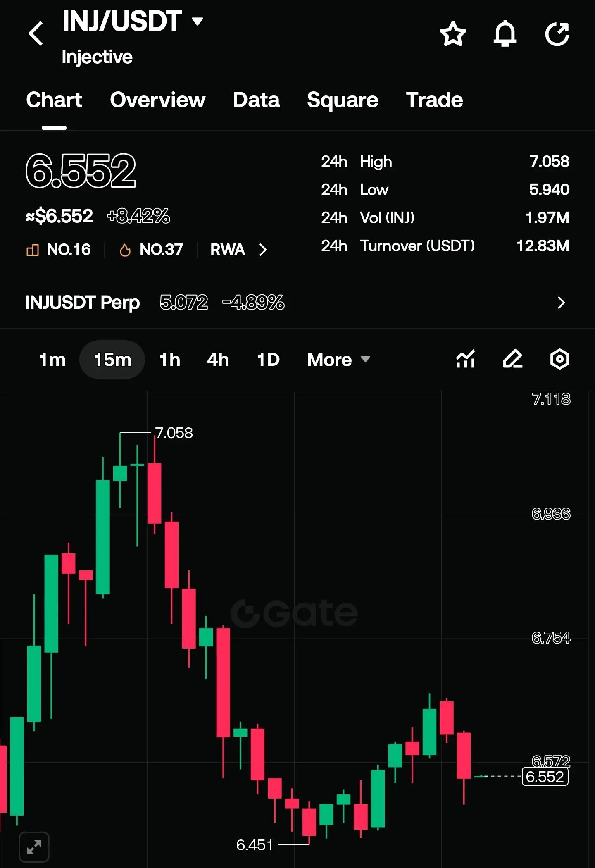Open the Data tab
The width and height of the screenshot is (595, 868).
[x=256, y=100]
